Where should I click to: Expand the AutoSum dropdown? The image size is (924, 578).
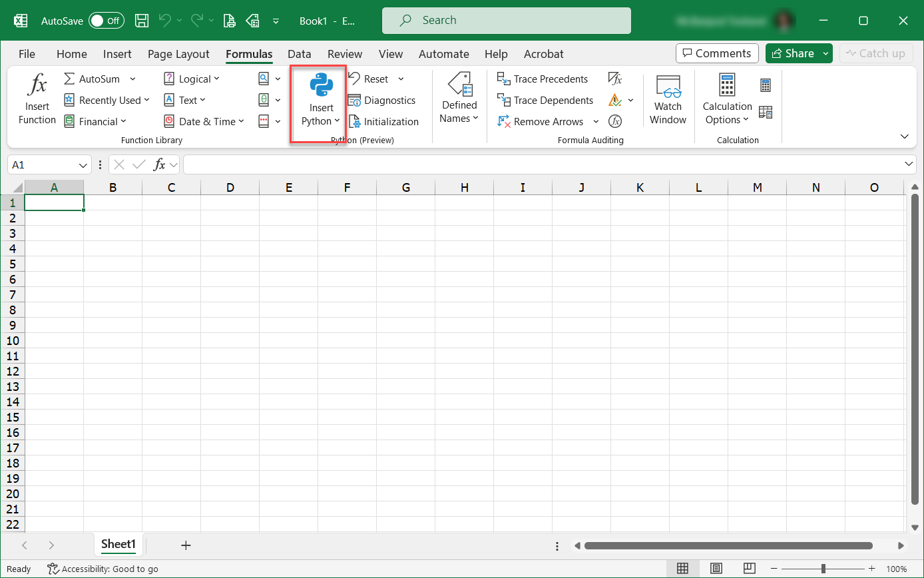click(132, 79)
